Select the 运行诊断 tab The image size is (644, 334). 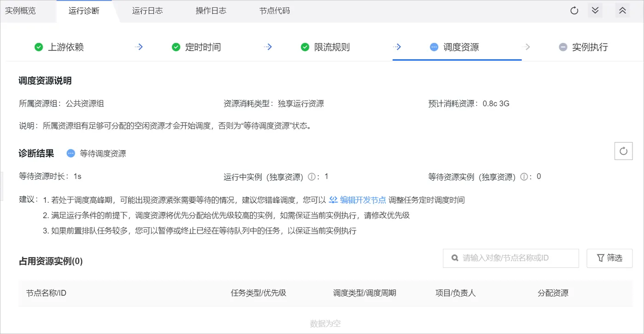pyautogui.click(x=84, y=11)
